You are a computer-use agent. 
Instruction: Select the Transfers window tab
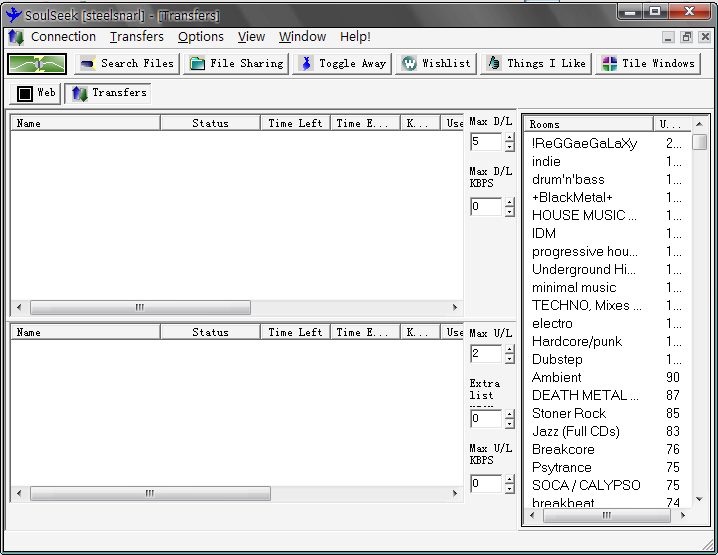coord(108,93)
